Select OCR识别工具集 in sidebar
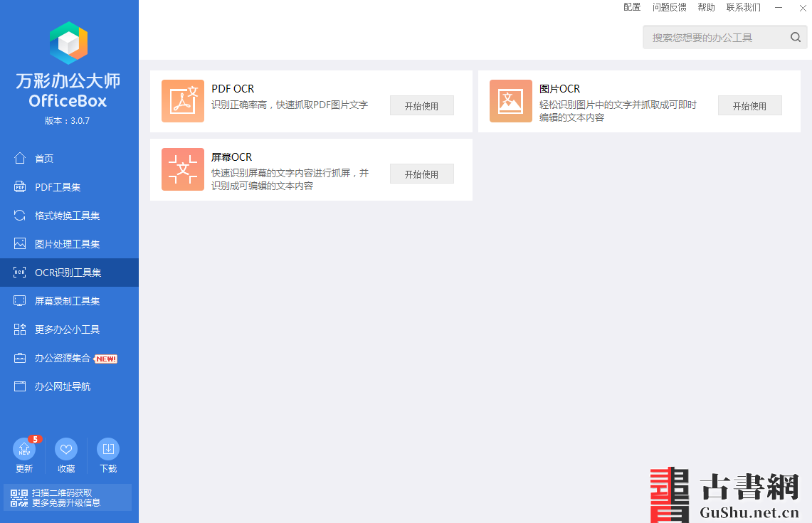The height and width of the screenshot is (523, 812). (70, 273)
